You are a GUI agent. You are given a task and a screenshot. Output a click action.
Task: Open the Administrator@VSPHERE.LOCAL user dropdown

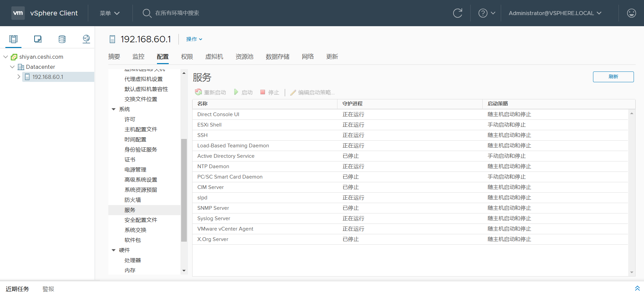(555, 13)
